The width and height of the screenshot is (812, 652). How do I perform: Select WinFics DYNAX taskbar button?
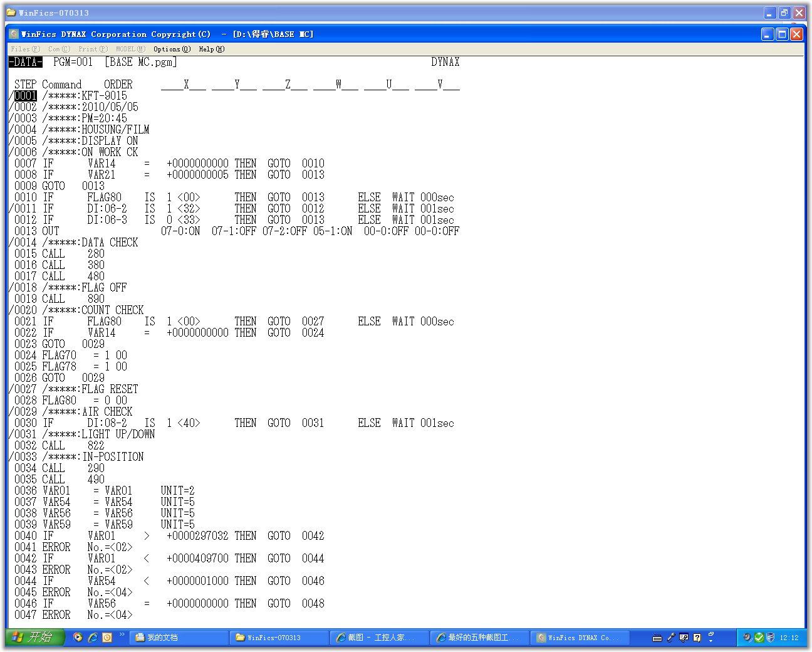580,638
